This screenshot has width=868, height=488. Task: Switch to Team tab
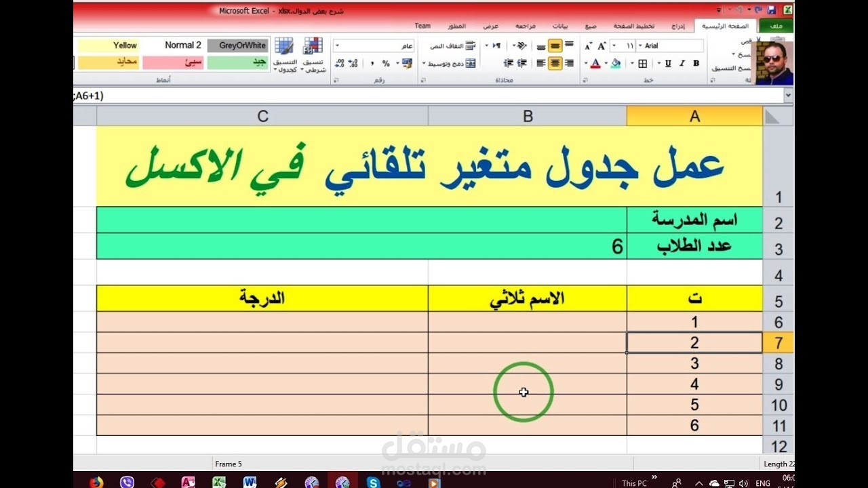[422, 26]
